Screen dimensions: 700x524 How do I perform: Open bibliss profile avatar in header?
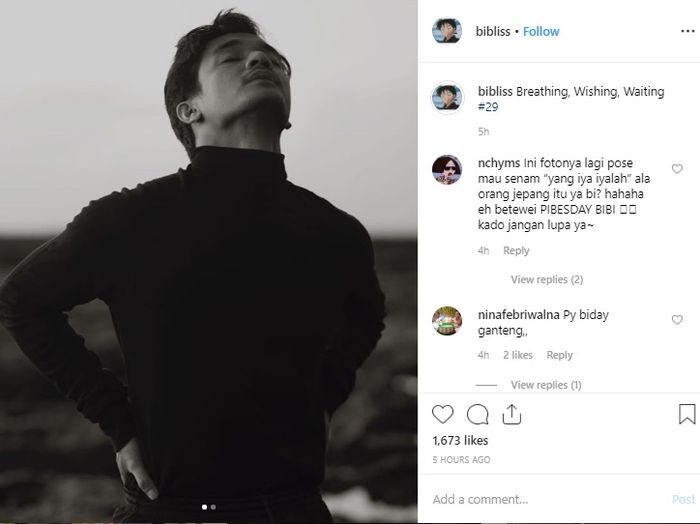(447, 31)
